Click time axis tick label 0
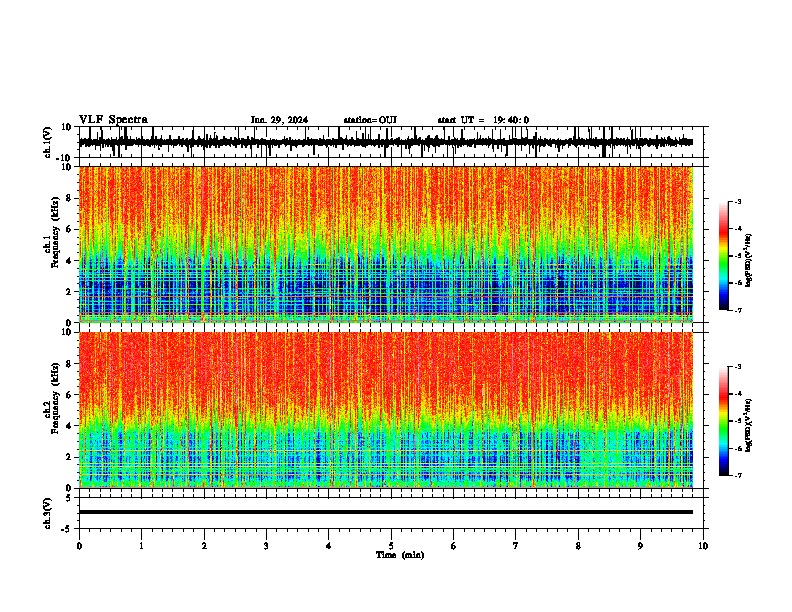The image size is (792, 612). coord(79,546)
